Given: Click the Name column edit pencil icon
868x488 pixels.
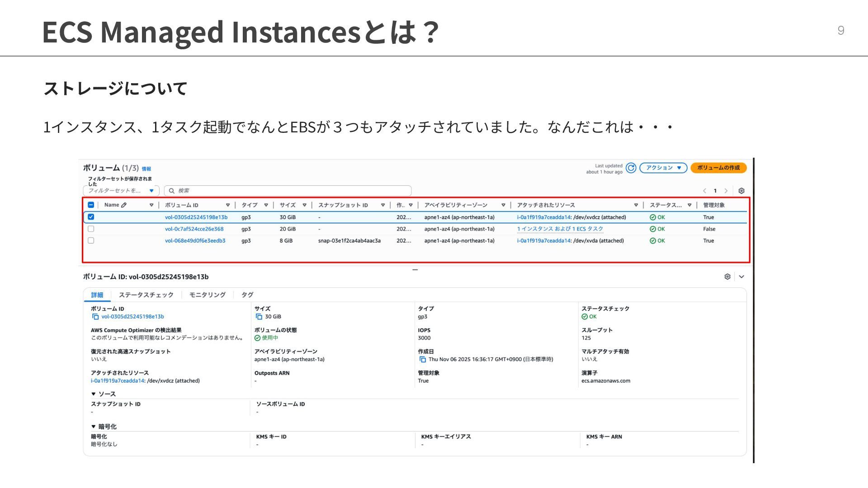Looking at the screenshot, I should (x=124, y=205).
